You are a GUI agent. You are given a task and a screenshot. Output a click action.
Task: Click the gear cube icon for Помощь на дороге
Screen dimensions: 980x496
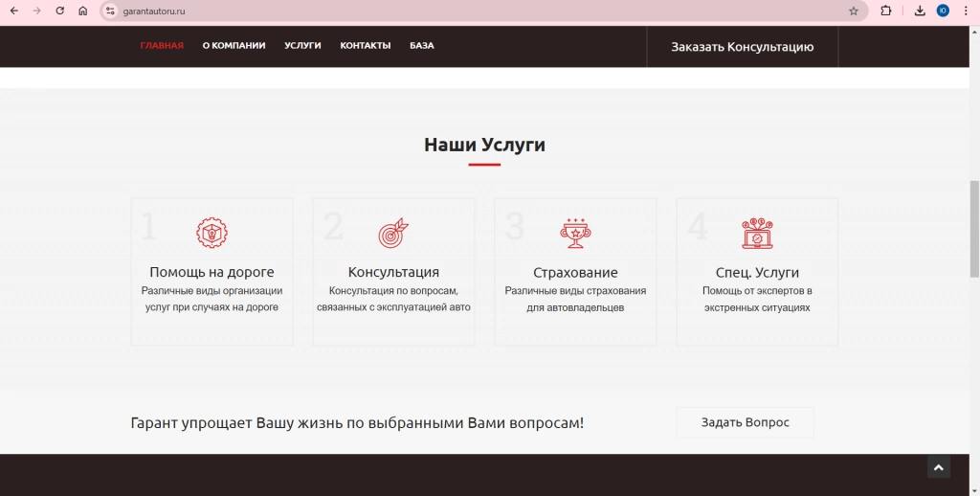[x=212, y=234]
